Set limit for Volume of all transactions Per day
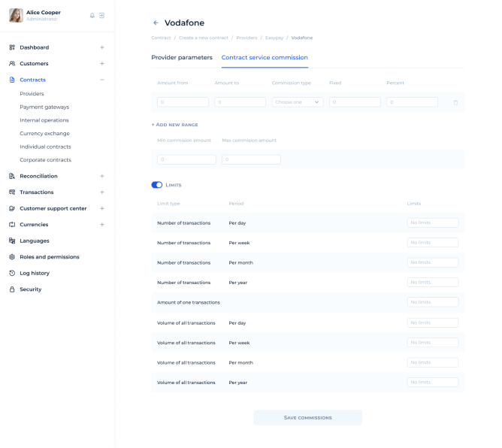Image resolution: width=502 pixels, height=448 pixels. pos(433,322)
